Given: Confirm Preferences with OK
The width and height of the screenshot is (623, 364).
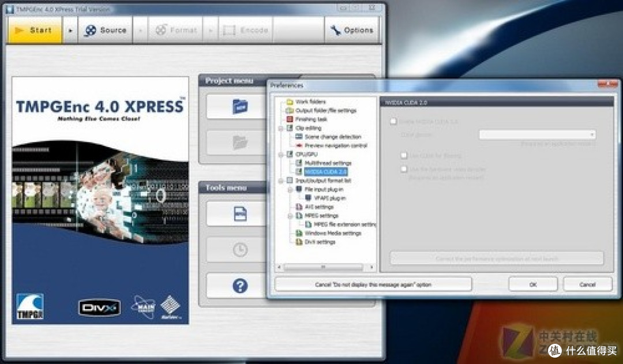Looking at the screenshot, I should tap(533, 284).
